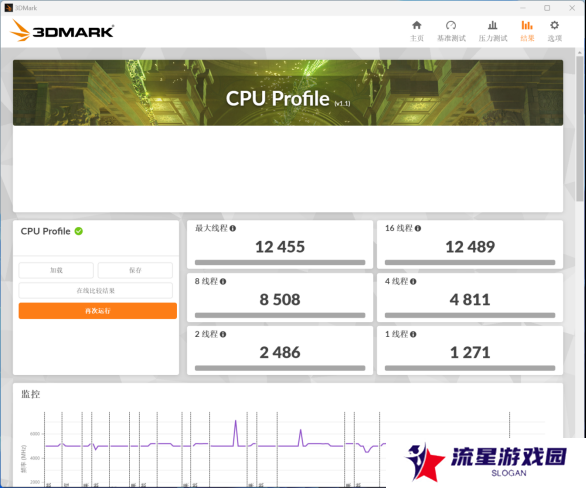Switch to 主页 tab label

pyautogui.click(x=417, y=38)
